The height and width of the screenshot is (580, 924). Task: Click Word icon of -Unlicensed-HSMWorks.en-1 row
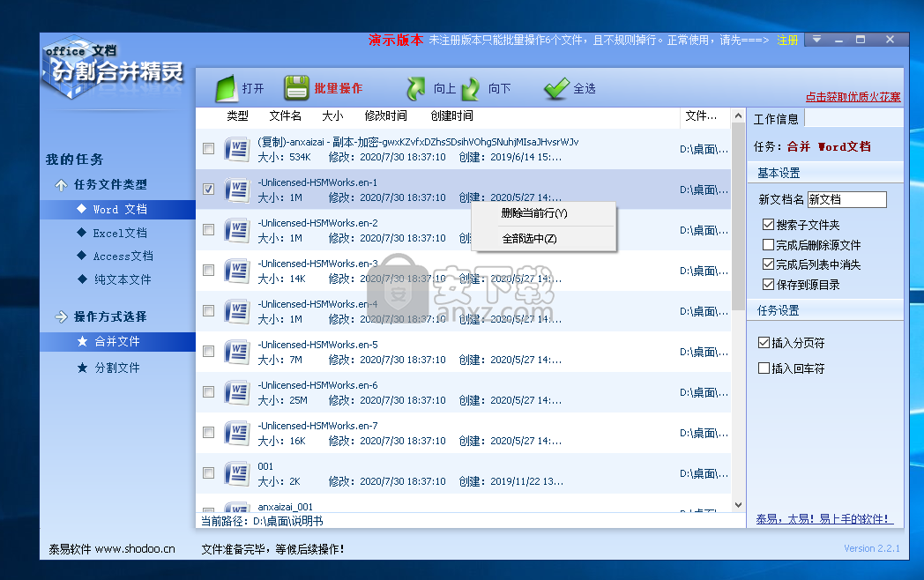(237, 190)
